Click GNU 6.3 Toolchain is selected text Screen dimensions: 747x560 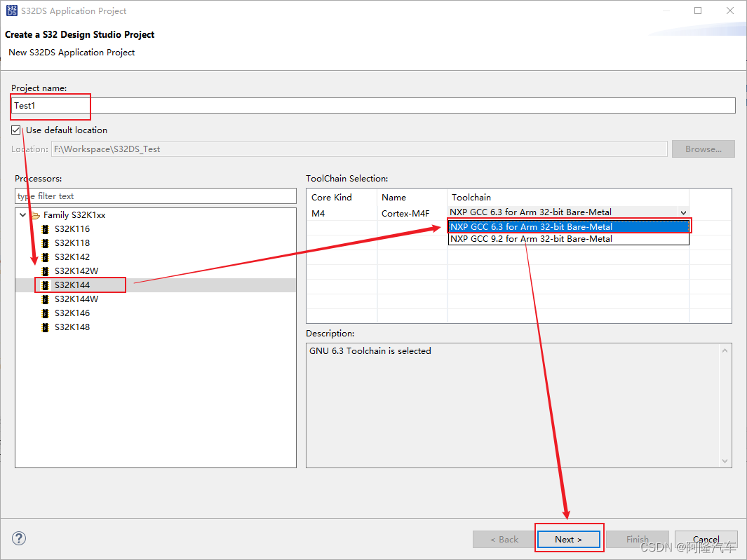[370, 351]
